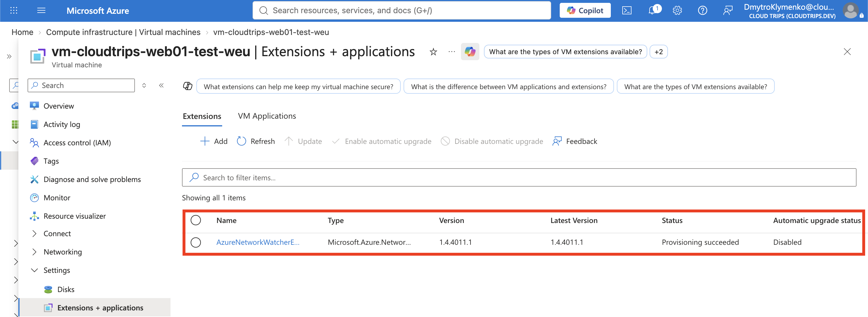Sort by the Status column header
This screenshot has width=868, height=317.
pos(672,220)
